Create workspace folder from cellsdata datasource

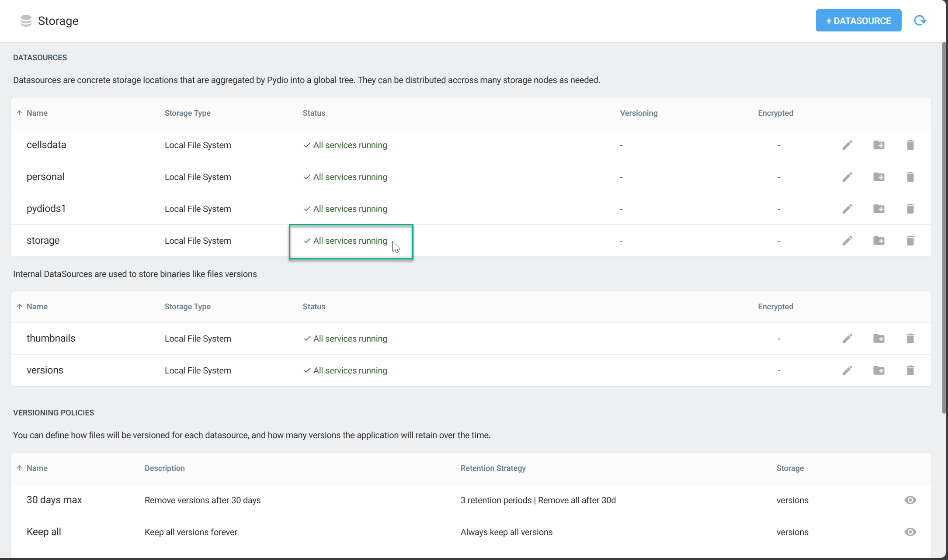(879, 145)
